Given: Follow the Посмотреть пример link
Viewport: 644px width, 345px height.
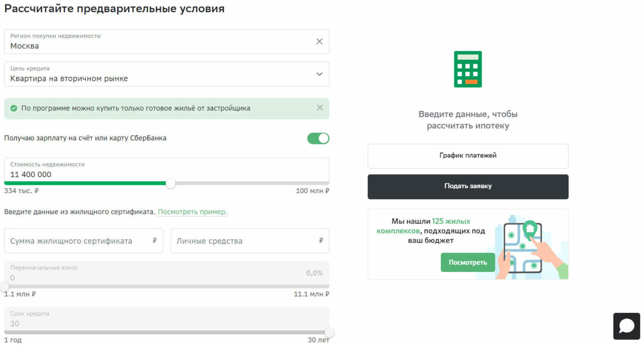Looking at the screenshot, I should tap(192, 211).
